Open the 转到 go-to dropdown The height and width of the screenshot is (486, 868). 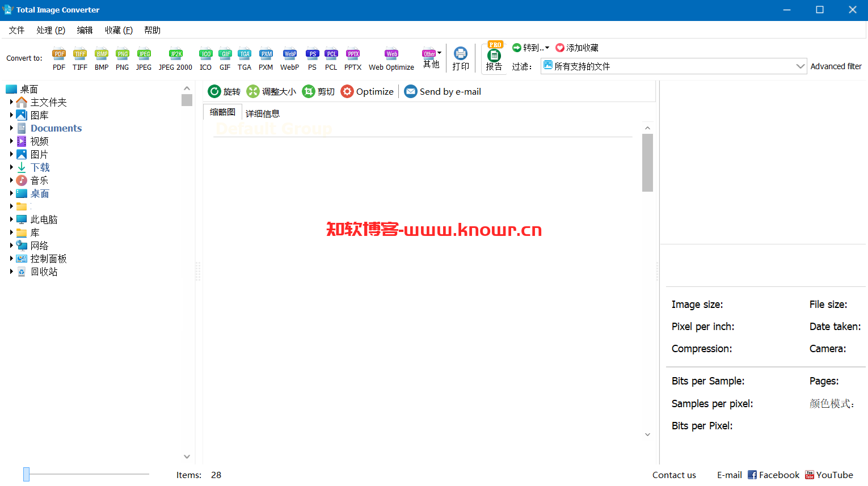pos(531,48)
